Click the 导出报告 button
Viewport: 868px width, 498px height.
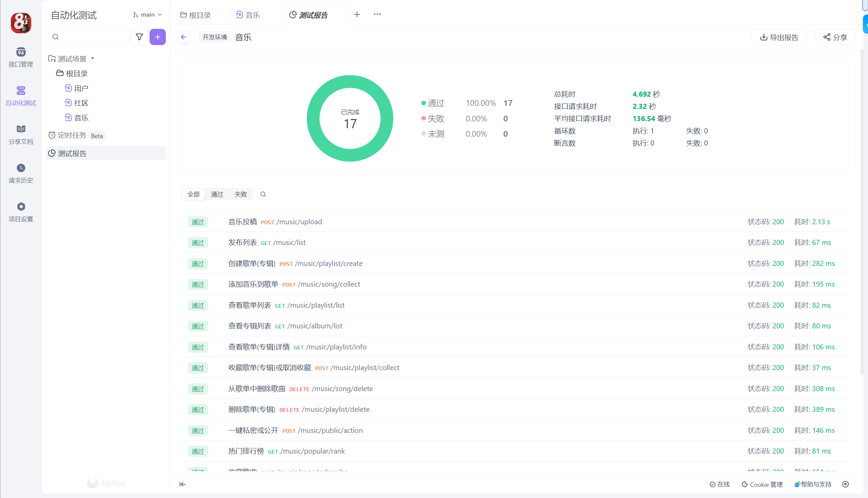(x=779, y=37)
